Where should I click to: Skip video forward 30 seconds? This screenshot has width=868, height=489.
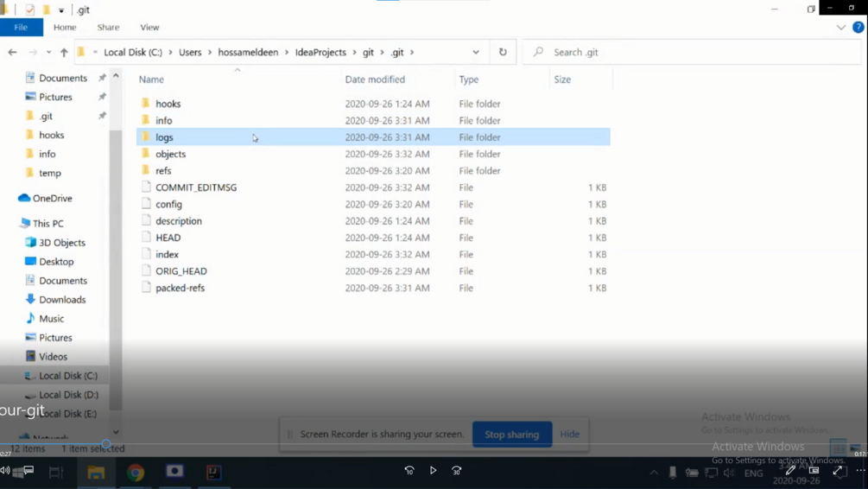(x=457, y=470)
